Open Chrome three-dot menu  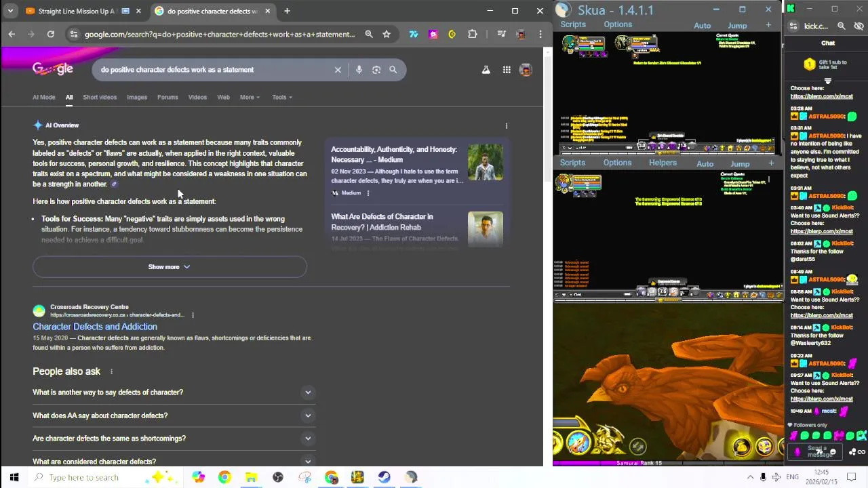[540, 34]
